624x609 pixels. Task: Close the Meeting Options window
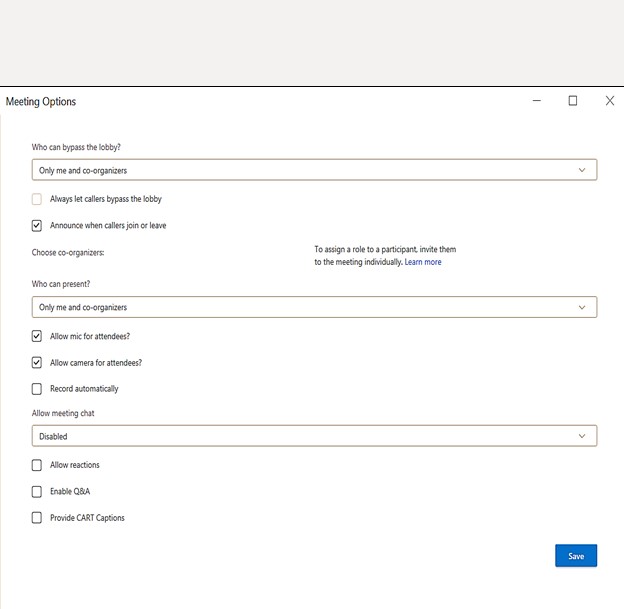[609, 101]
